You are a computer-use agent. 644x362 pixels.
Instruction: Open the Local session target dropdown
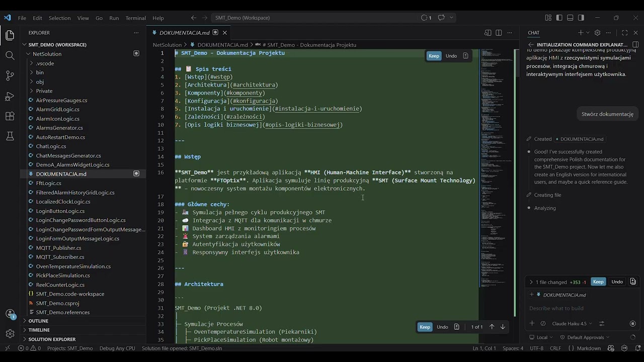(541, 337)
